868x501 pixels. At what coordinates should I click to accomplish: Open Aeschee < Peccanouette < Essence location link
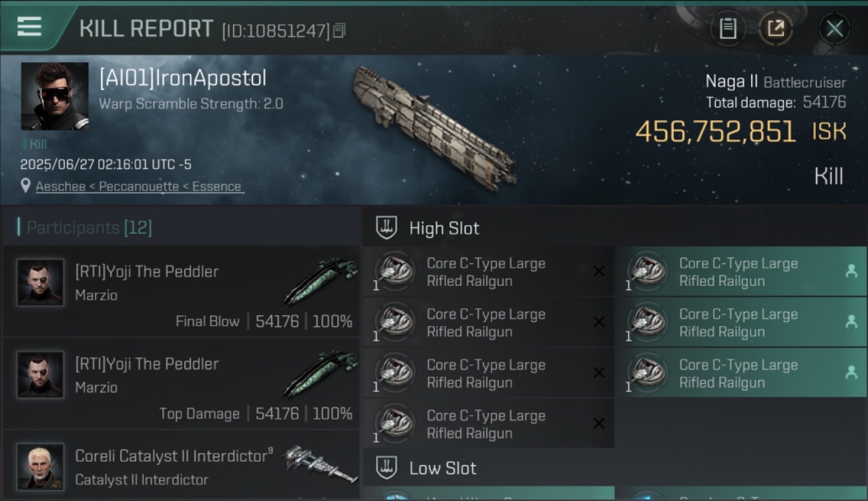coord(140,186)
